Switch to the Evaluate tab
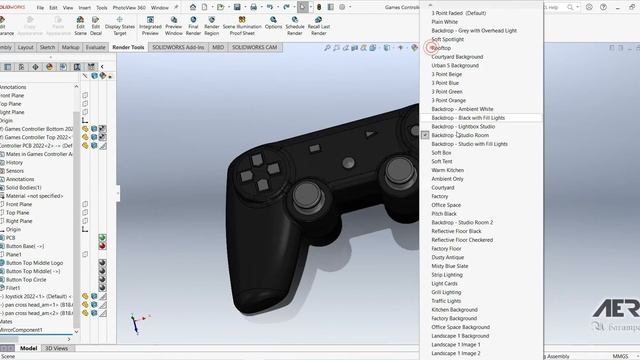 coord(96,47)
